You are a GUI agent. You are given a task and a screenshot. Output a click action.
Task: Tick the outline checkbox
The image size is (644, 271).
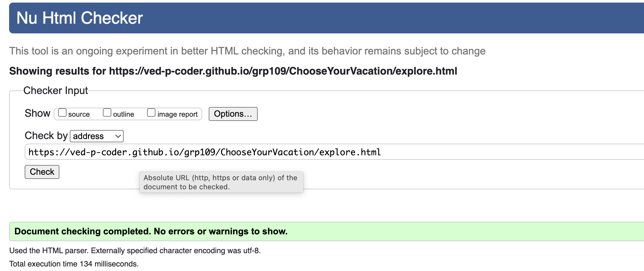107,113
